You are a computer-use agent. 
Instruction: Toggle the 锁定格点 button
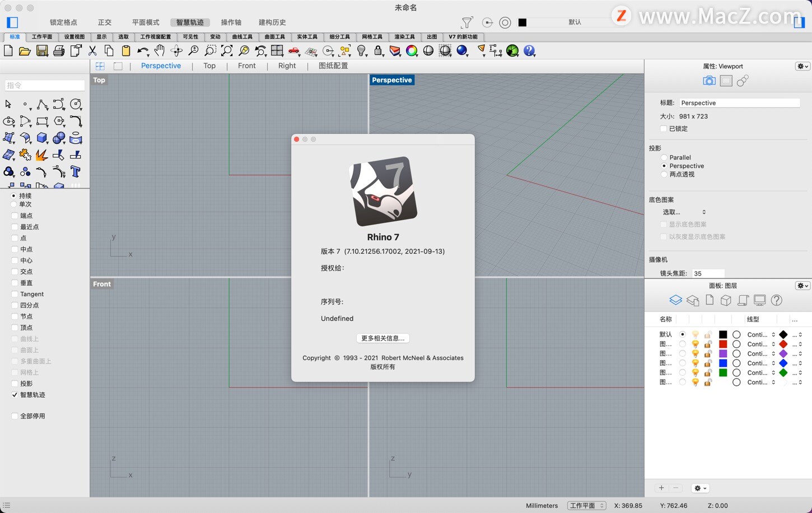click(x=63, y=22)
